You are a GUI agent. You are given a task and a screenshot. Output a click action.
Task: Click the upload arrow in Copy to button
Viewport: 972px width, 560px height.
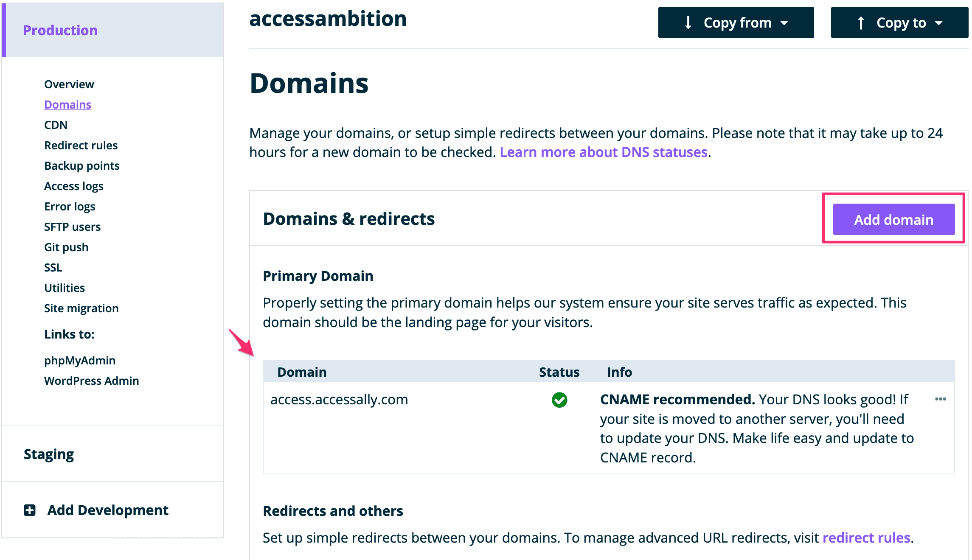[x=861, y=22]
